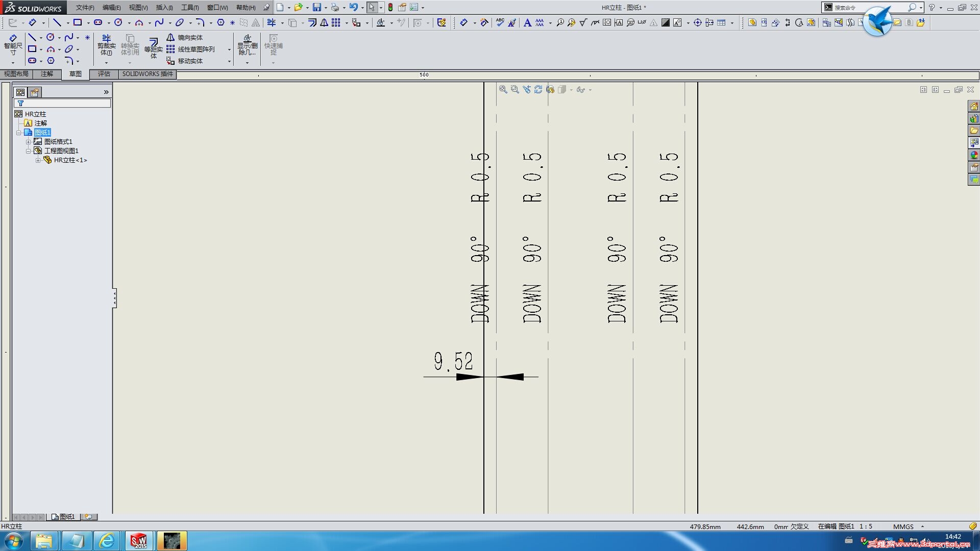
Task: Click Display/Delete Relations (显示/删除几何关系) button
Action: 247,44
